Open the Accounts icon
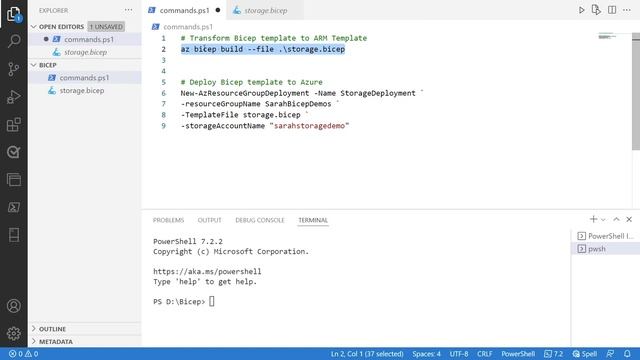 point(14,306)
